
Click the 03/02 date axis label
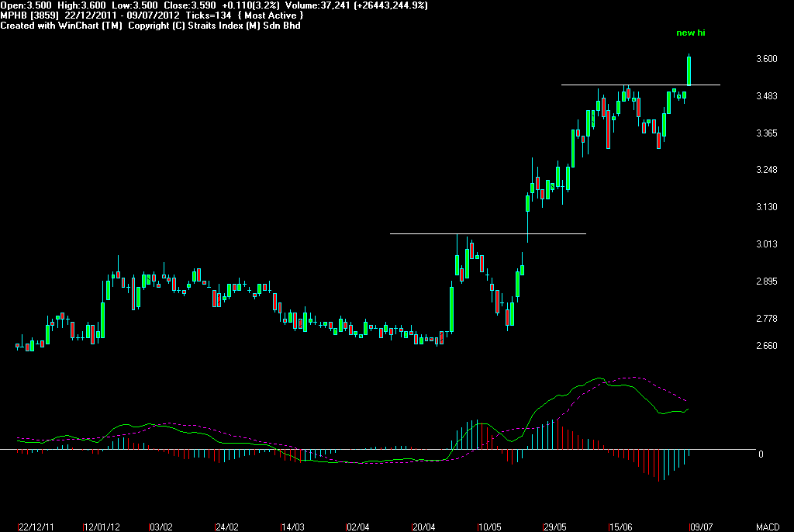[161, 527]
